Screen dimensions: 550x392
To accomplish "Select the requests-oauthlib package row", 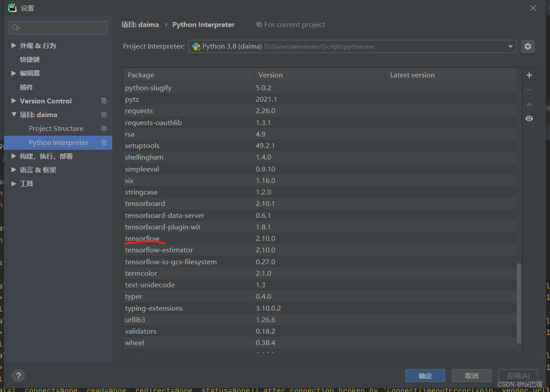I will 320,122.
